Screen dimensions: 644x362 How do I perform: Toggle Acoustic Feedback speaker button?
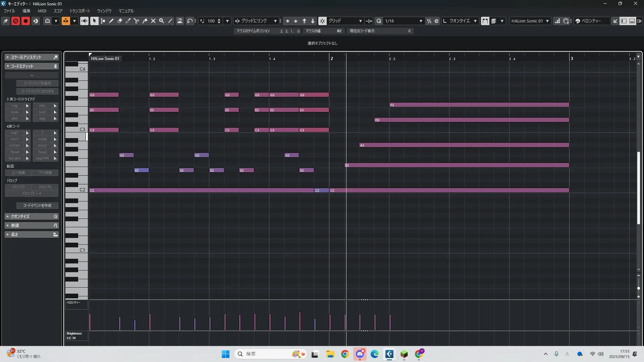84,21
